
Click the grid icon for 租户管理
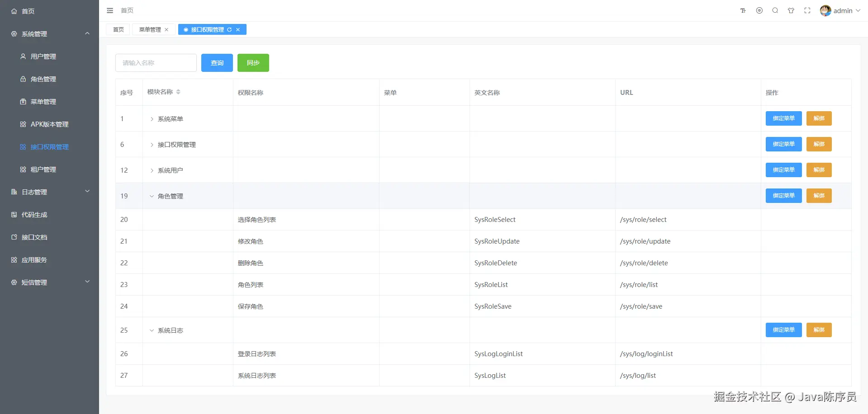[x=23, y=169]
